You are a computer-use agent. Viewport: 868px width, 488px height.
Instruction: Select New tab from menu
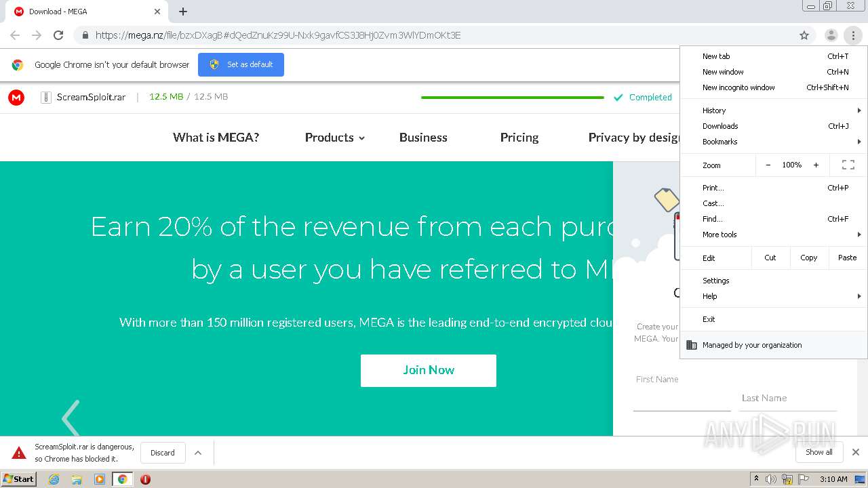click(774, 56)
